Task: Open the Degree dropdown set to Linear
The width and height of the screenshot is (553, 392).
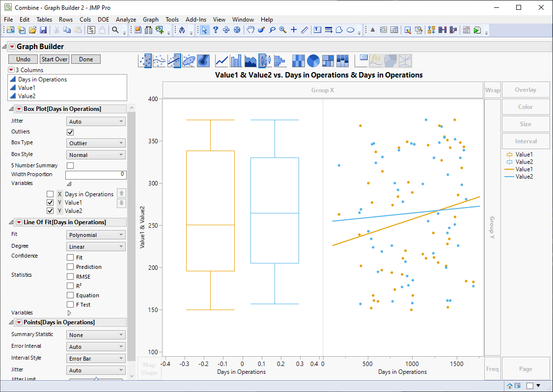Action: click(96, 247)
